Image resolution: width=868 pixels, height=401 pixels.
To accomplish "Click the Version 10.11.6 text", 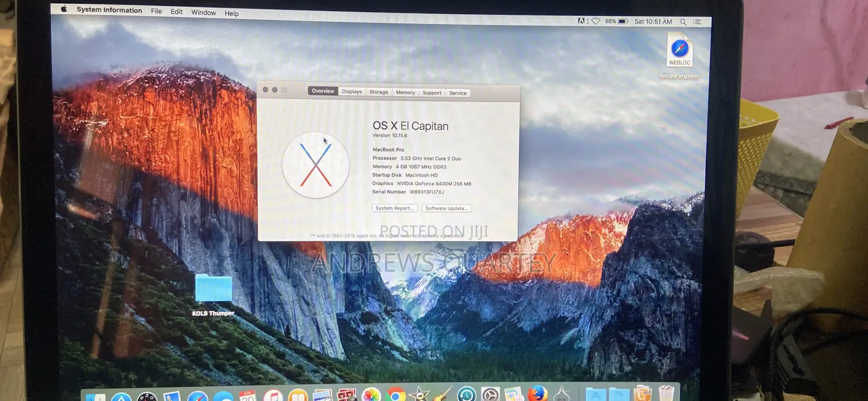I will click(390, 135).
